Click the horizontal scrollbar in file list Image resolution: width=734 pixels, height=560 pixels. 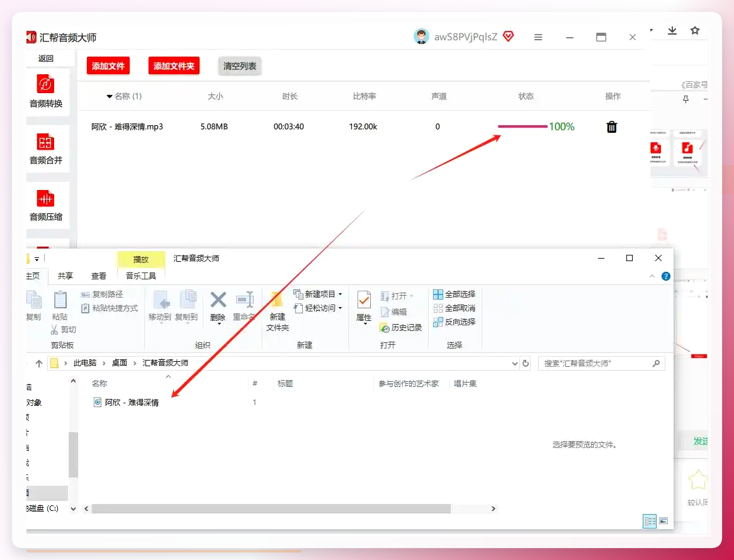pos(271,508)
